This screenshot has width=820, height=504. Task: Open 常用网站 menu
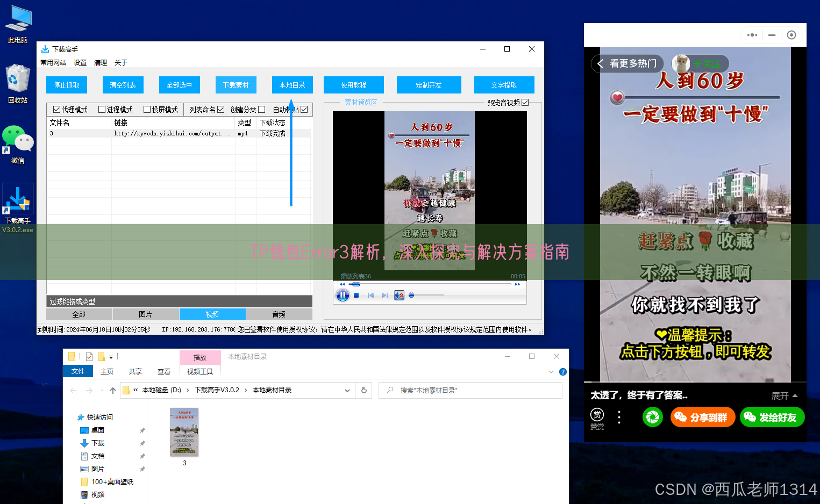click(53, 63)
